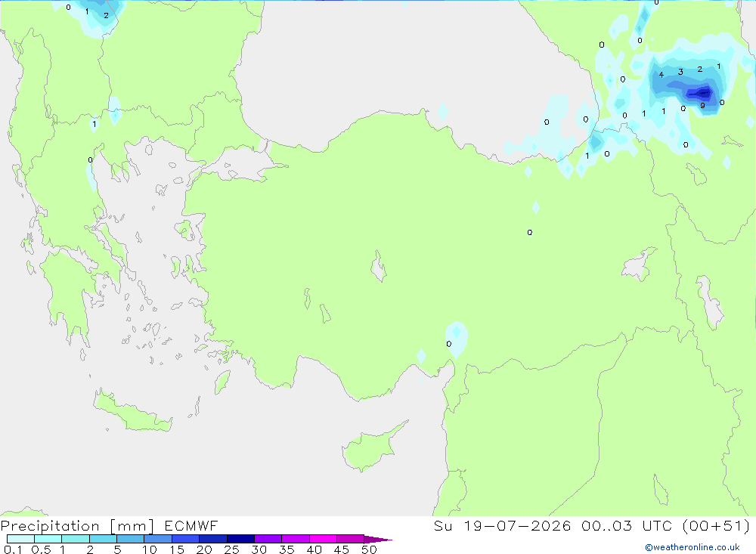Image resolution: width=756 pixels, height=554 pixels.
Task: Click the '50' legend scale label
Action: pyautogui.click(x=369, y=549)
